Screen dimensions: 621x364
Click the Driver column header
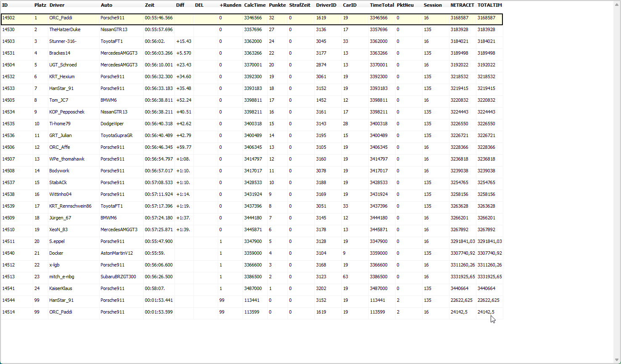57,5
